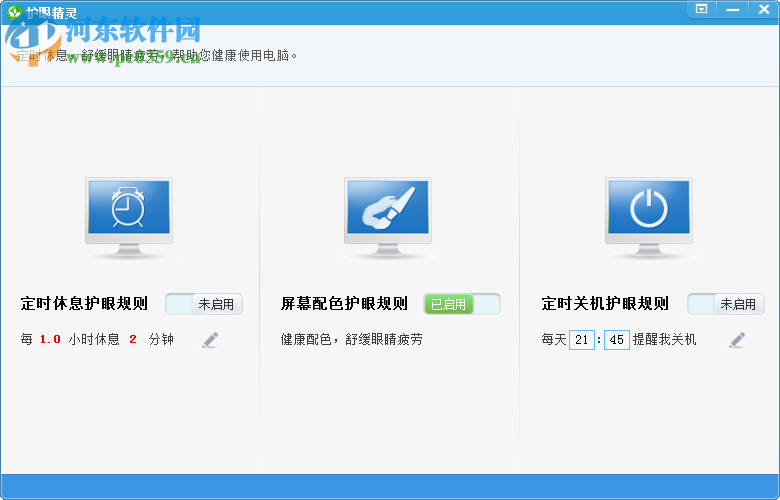Click the 提醒我关机 label
The height and width of the screenshot is (500, 780).
[665, 339]
